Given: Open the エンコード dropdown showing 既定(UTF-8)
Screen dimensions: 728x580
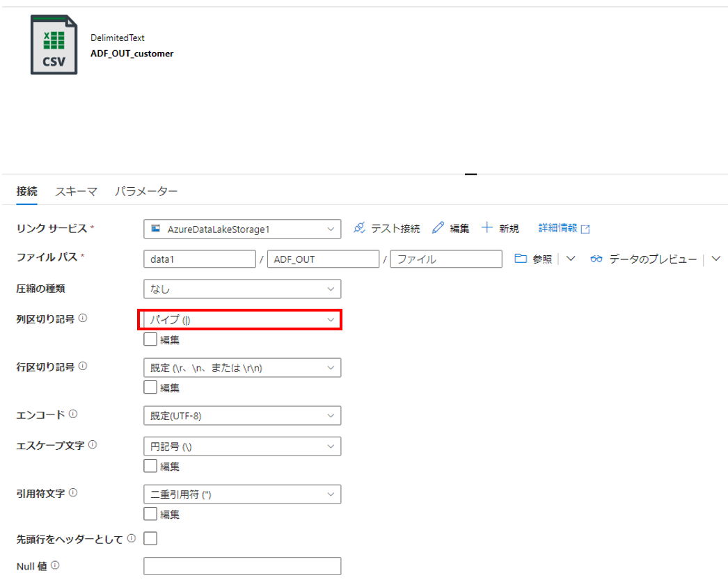Looking at the screenshot, I should pos(242,415).
